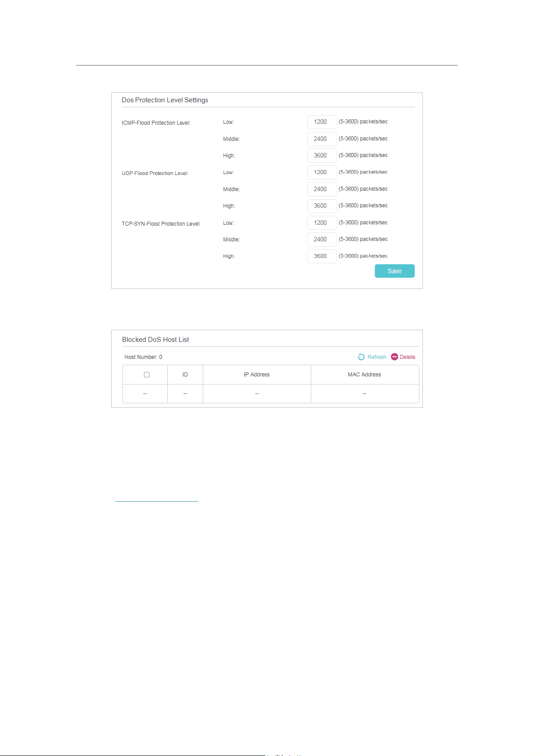Click the ICMP-Flood Protection Level label
Screen dimensions: 534x756
tap(156, 123)
